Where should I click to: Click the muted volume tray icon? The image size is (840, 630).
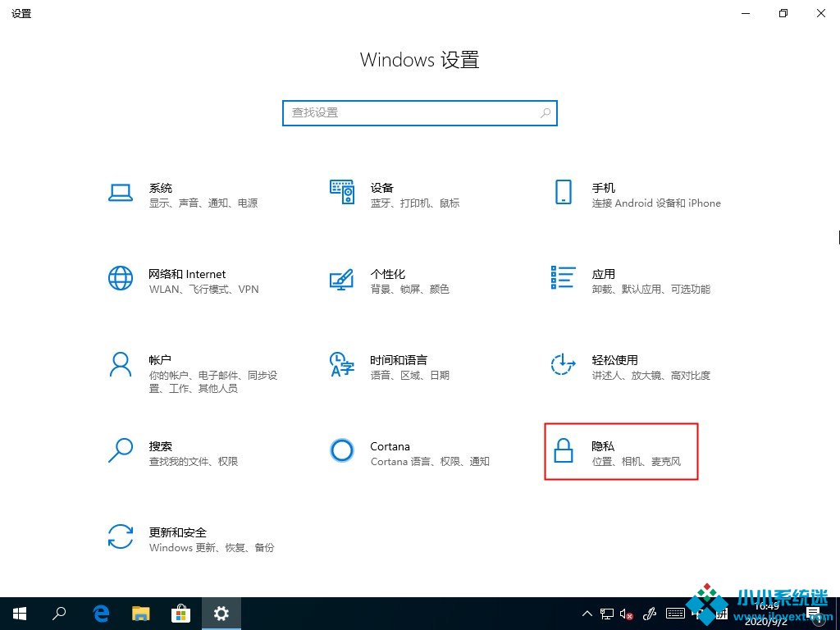point(627,614)
